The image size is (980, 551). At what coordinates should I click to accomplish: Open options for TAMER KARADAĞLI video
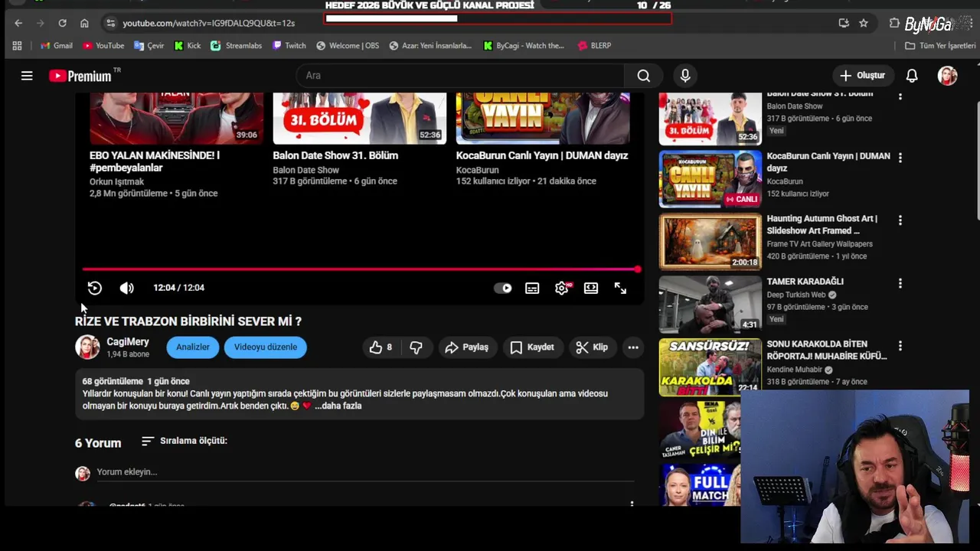point(900,283)
